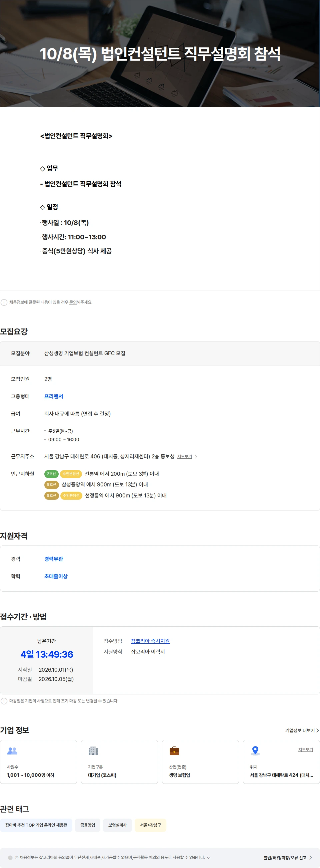Select the 서울>강남구 tag

point(150,825)
